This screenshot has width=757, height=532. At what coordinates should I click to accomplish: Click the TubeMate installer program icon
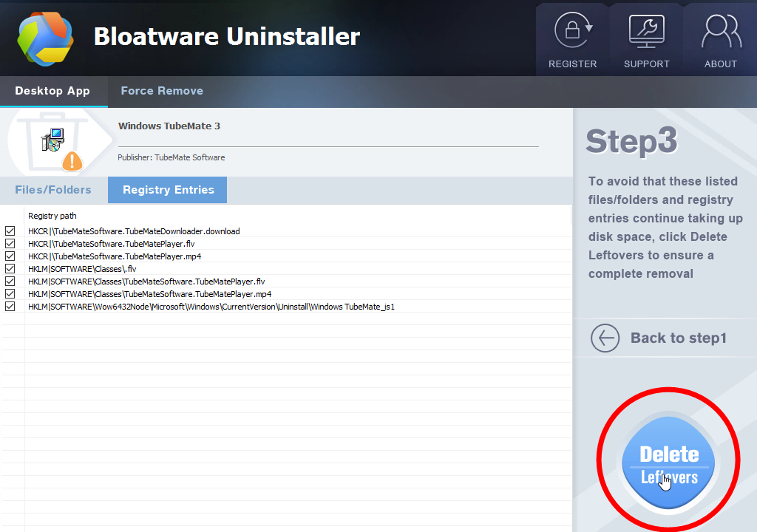(x=52, y=140)
